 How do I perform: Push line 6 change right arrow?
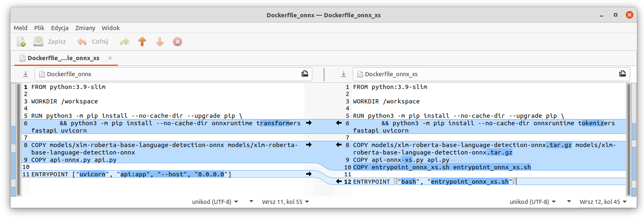(309, 123)
